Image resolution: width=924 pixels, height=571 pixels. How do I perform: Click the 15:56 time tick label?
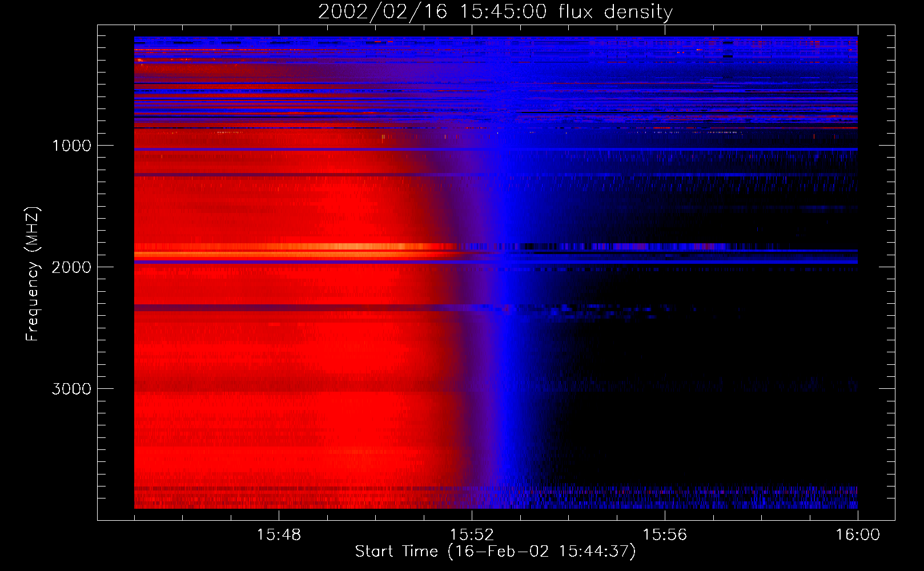click(665, 535)
